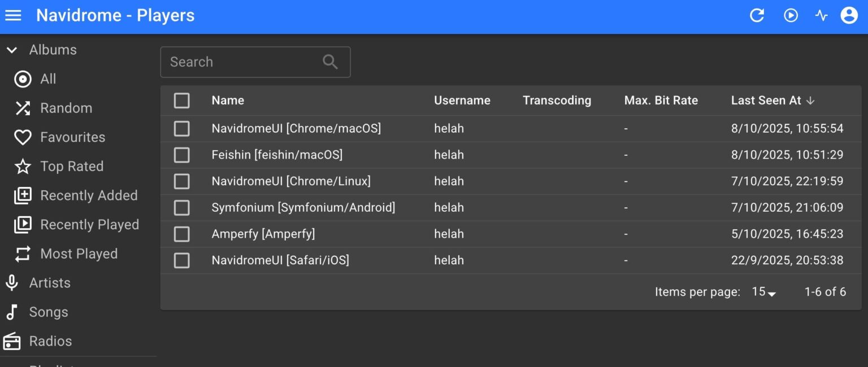This screenshot has height=367, width=868.
Task: Toggle the select-all checkbox in the table header
Action: click(181, 100)
